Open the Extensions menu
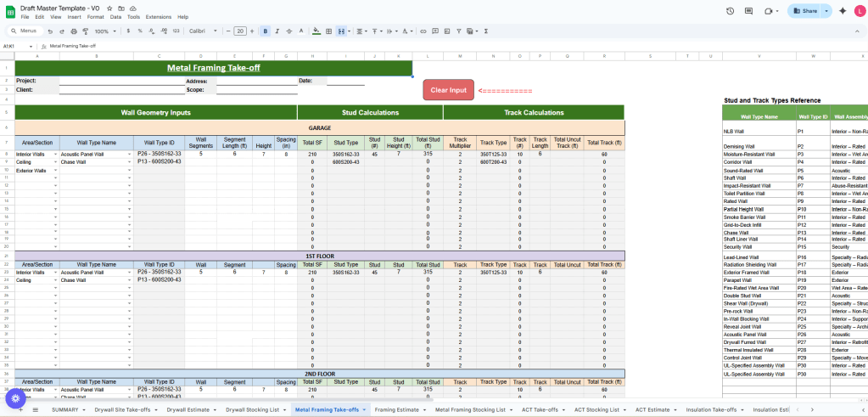The height and width of the screenshot is (417, 868). tap(157, 16)
